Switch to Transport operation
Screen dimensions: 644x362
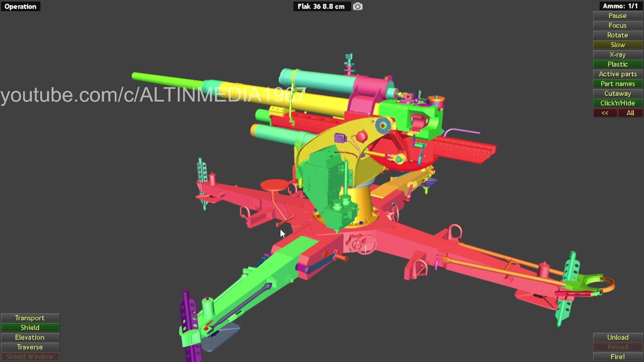(x=30, y=318)
